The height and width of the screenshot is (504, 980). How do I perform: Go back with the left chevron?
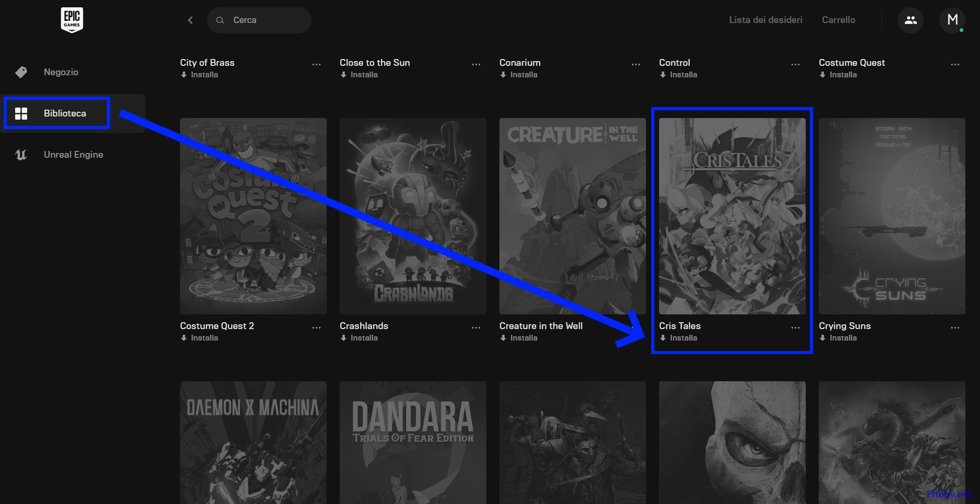click(190, 20)
